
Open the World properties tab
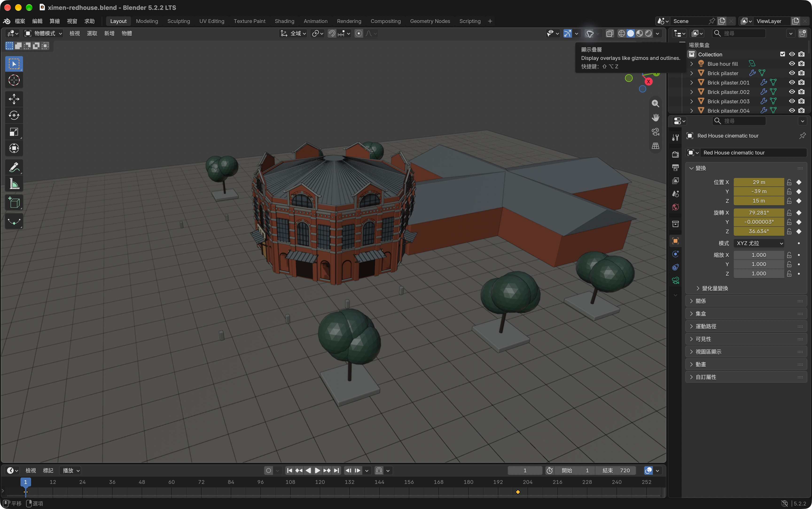point(675,207)
